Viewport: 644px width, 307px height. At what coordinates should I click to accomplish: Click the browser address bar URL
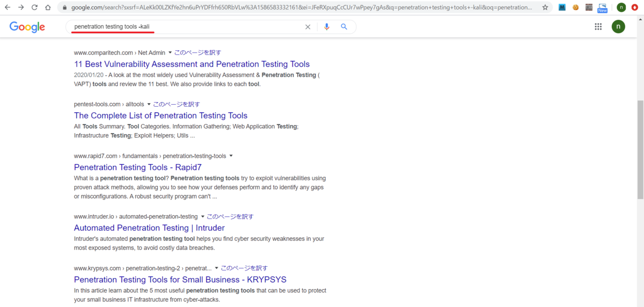coord(302,8)
